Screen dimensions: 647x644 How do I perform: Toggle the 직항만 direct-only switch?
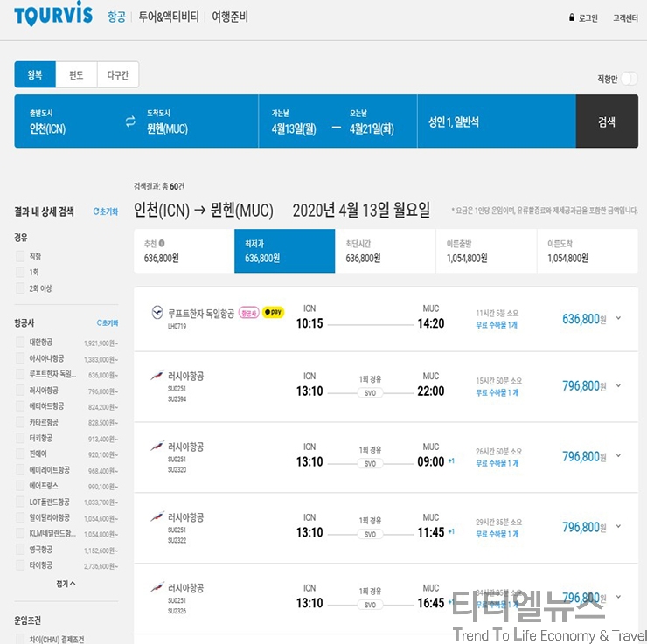click(630, 79)
